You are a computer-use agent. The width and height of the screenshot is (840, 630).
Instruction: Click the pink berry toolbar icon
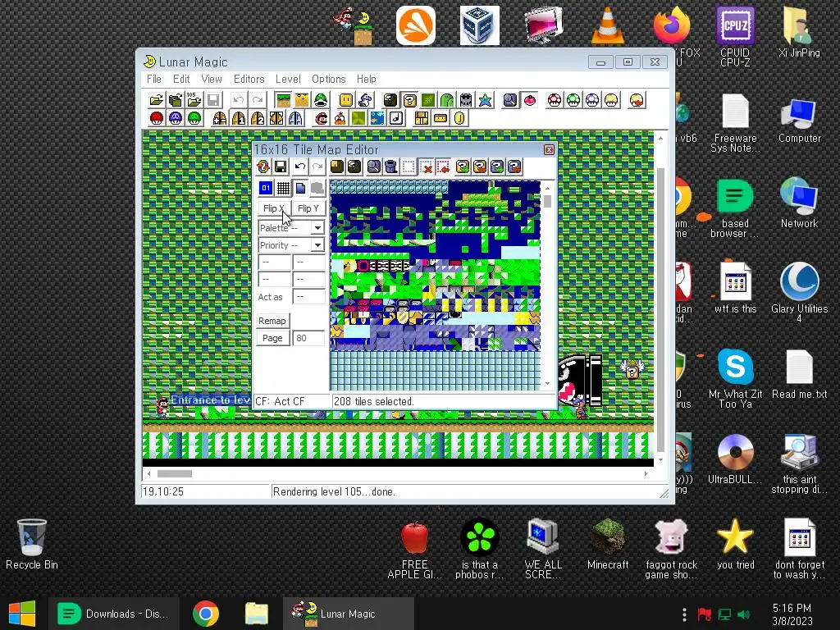[x=530, y=100]
